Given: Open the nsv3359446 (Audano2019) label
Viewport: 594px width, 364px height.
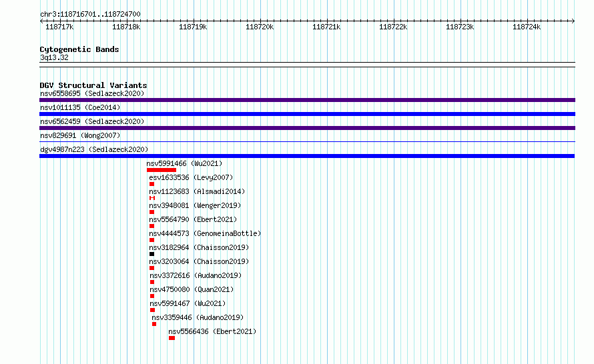Looking at the screenshot, I should point(198,317).
